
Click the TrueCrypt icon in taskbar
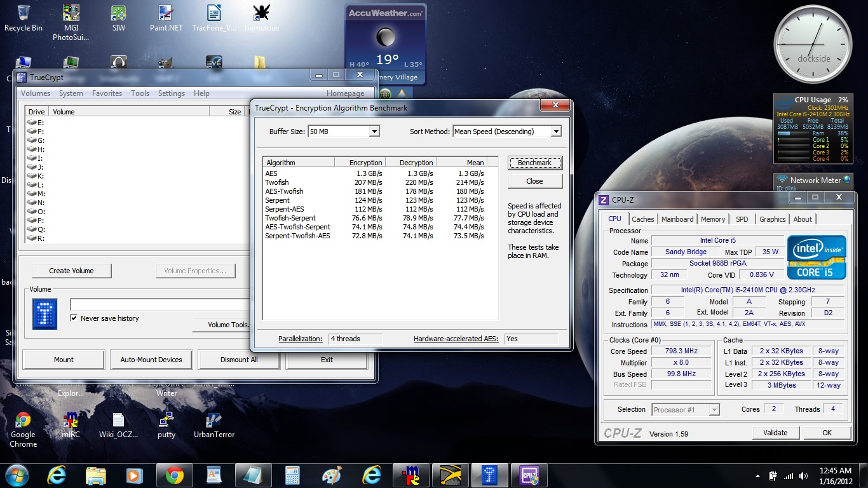[490, 475]
